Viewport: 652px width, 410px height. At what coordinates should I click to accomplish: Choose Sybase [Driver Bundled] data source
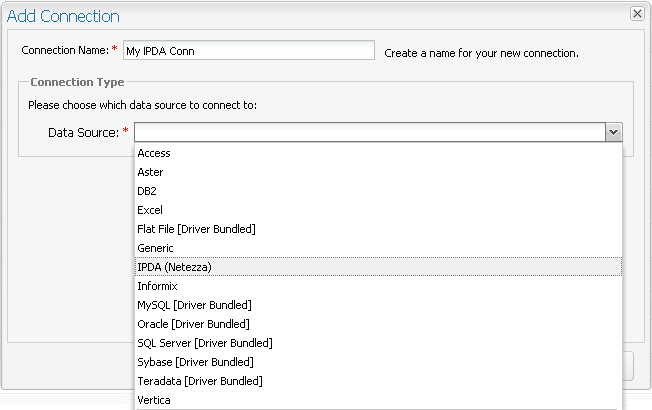point(195,362)
